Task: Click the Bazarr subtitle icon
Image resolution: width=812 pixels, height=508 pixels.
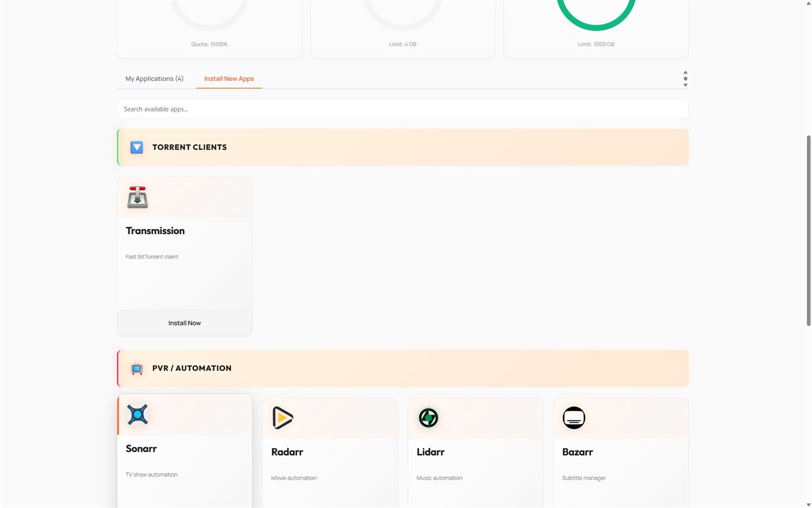Action: pos(574,418)
